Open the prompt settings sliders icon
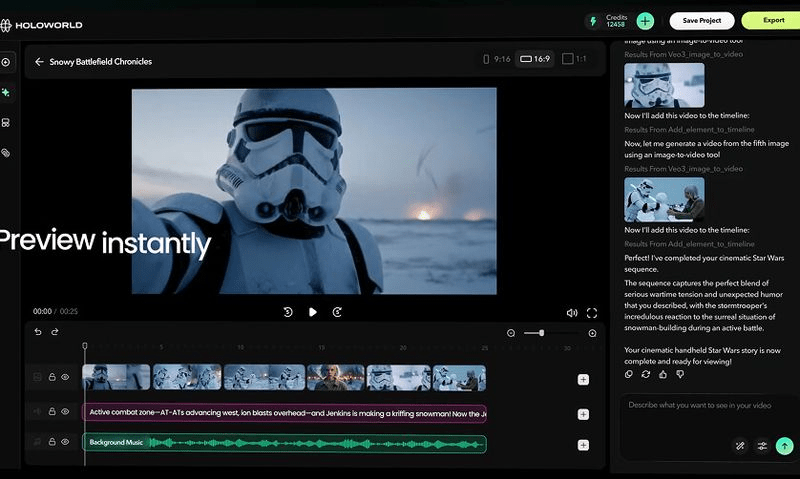The height and width of the screenshot is (479, 800). pyautogui.click(x=762, y=446)
